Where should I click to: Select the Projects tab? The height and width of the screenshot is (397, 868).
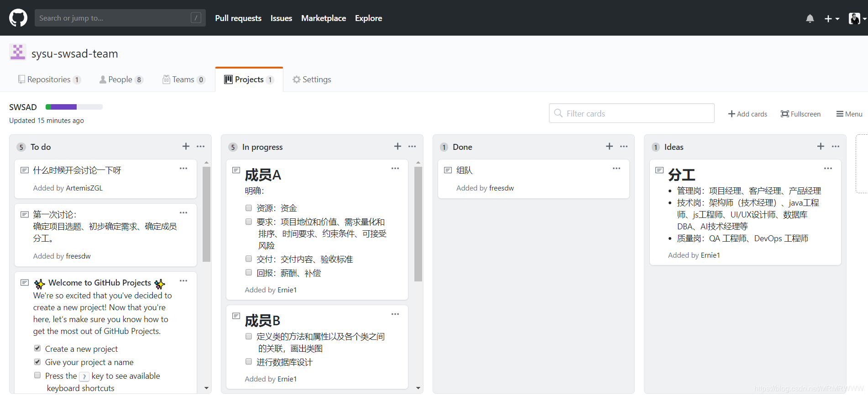[249, 79]
